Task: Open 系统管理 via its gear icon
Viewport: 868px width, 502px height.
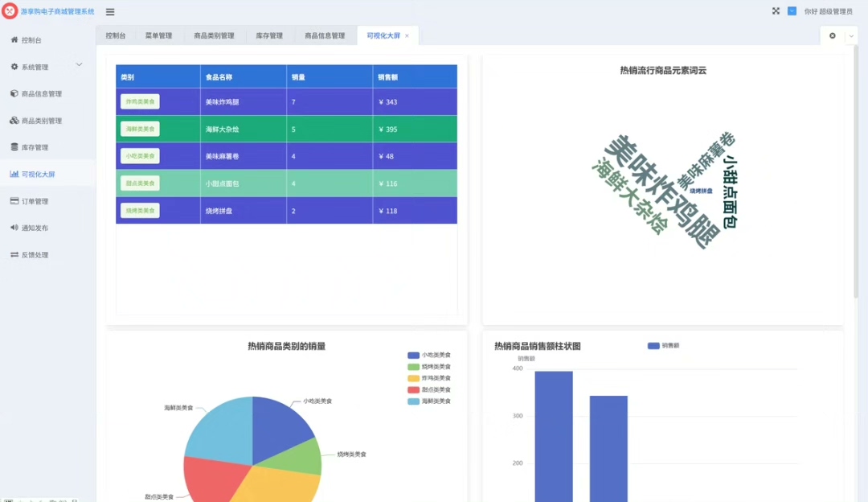Action: click(14, 67)
